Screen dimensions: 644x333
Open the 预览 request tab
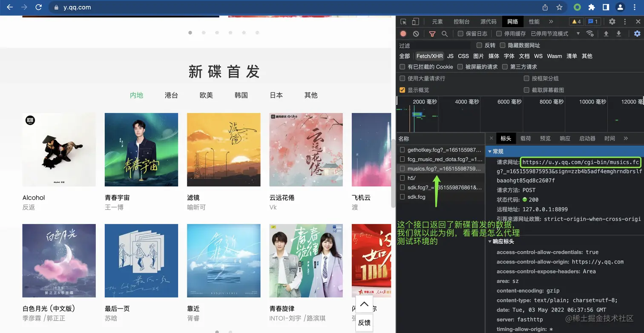(545, 138)
